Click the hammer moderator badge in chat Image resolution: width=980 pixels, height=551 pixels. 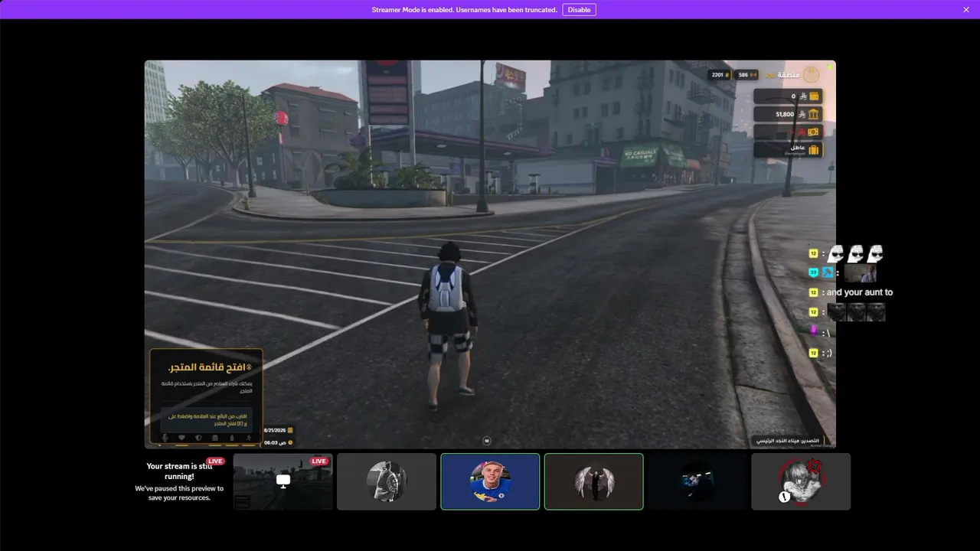point(828,272)
